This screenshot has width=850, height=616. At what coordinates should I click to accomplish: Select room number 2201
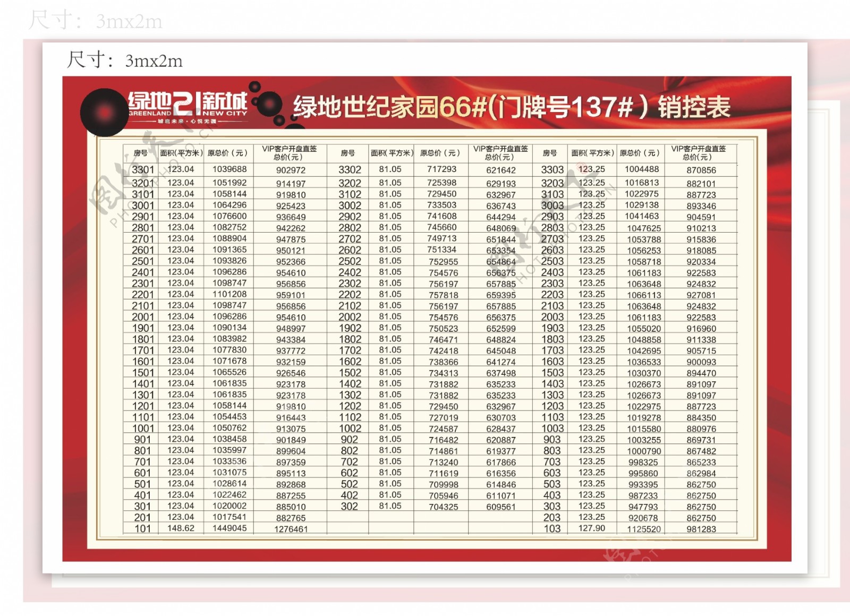point(143,295)
